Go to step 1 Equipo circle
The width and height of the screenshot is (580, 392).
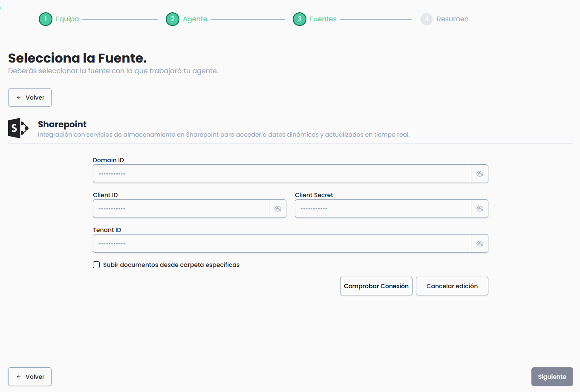point(46,19)
